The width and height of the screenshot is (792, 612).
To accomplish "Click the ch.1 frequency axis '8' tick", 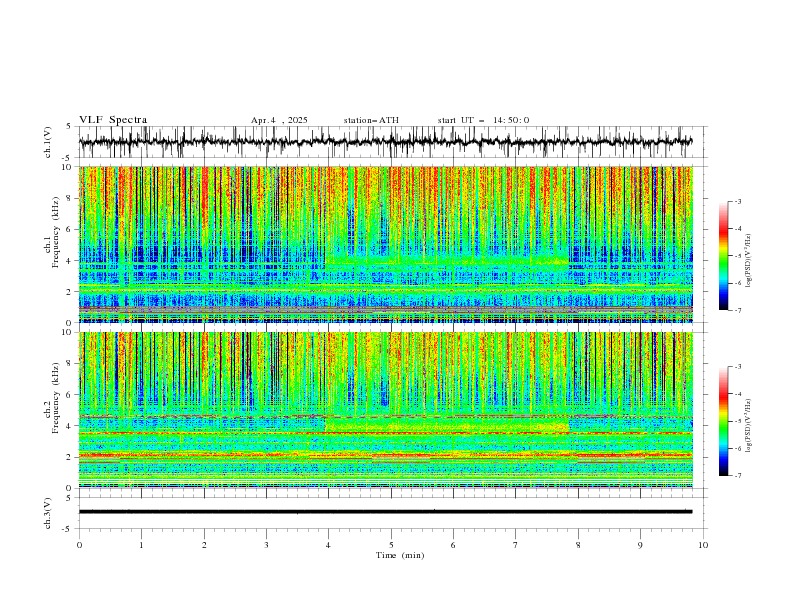I will [71, 198].
